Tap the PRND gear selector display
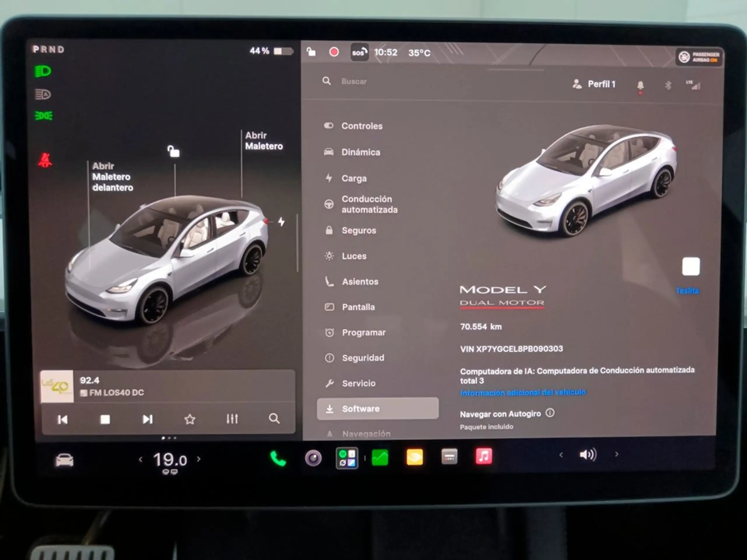Screen dimensions: 747x560 [49, 50]
